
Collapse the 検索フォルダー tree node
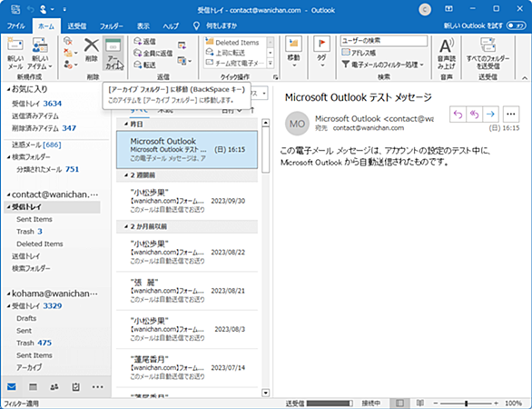[x=8, y=157]
